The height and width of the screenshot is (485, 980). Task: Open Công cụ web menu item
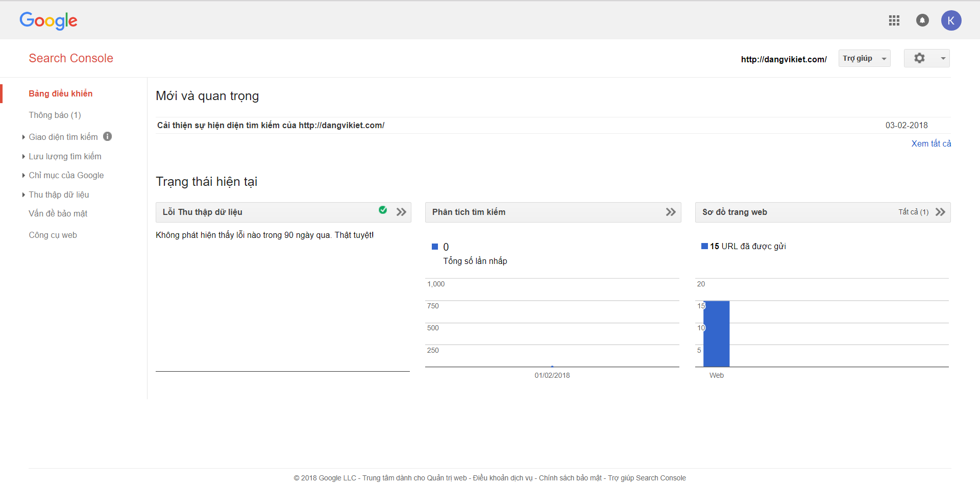[x=53, y=235]
